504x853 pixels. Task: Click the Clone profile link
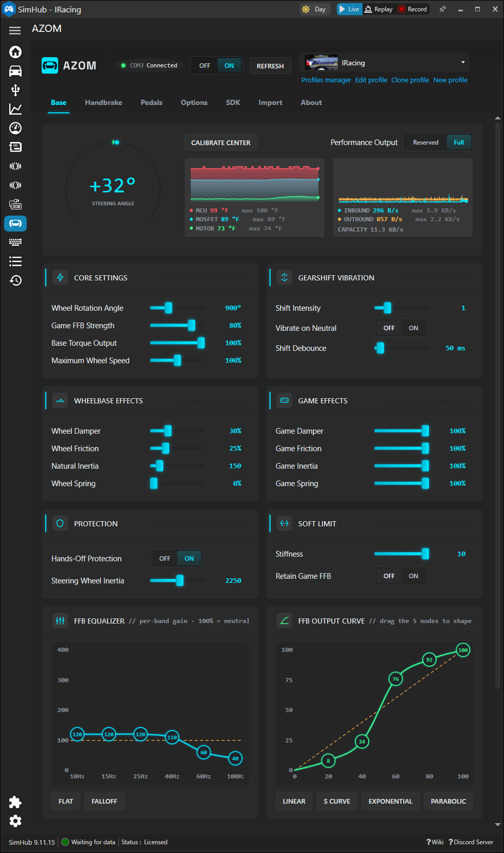[410, 80]
